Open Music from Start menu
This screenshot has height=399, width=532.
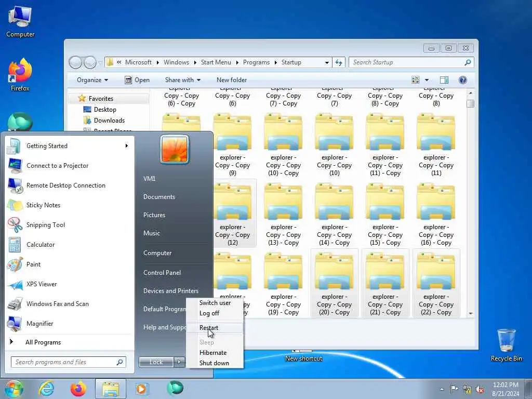click(x=152, y=233)
